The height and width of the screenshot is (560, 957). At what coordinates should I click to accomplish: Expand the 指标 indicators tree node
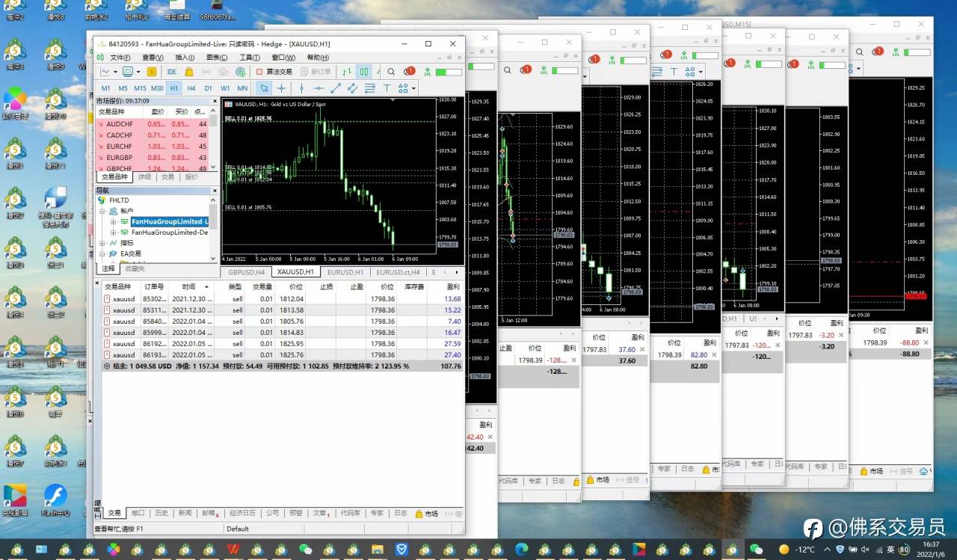click(x=102, y=243)
